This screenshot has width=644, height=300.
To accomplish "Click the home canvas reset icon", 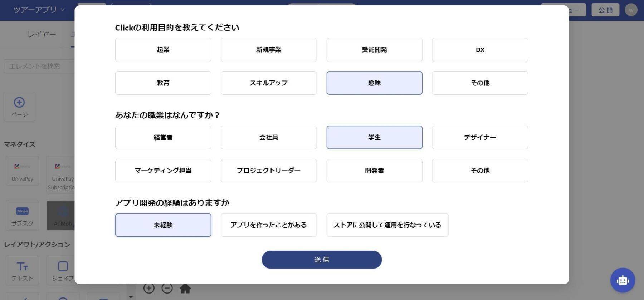I will [185, 289].
